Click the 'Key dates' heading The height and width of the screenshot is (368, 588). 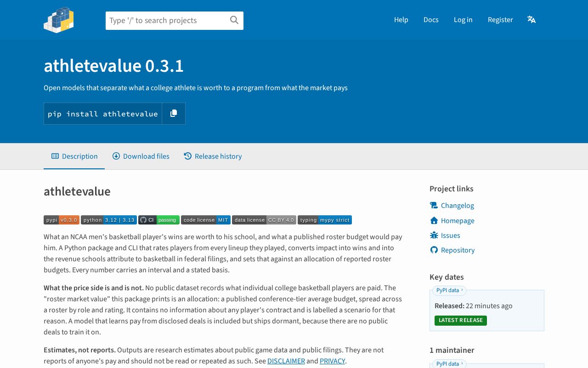(447, 277)
